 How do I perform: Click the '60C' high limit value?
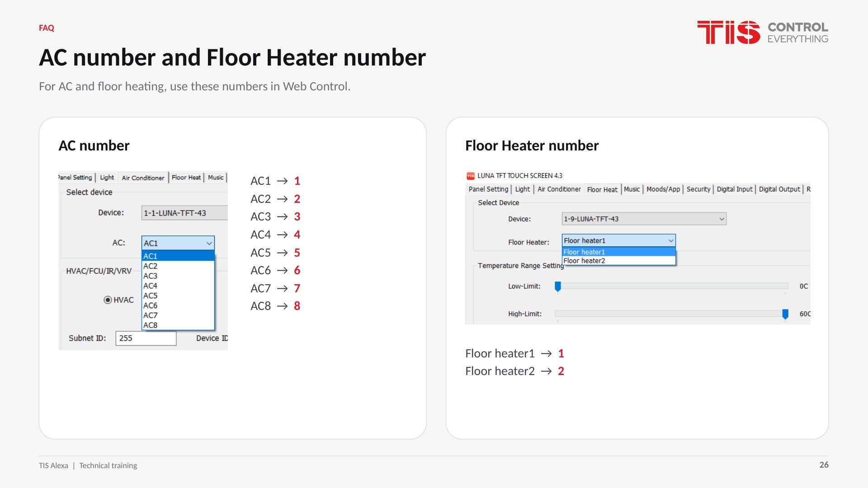[805, 314]
